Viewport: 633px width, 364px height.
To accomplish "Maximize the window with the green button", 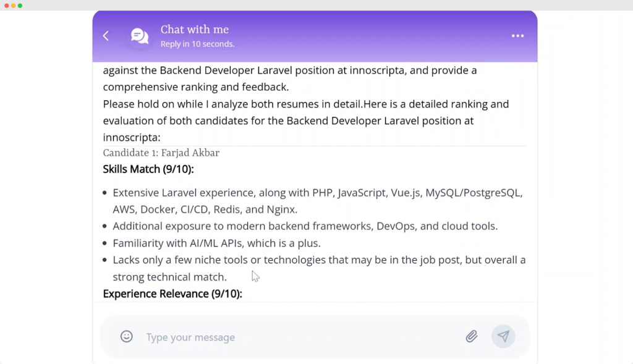I will tap(20, 6).
